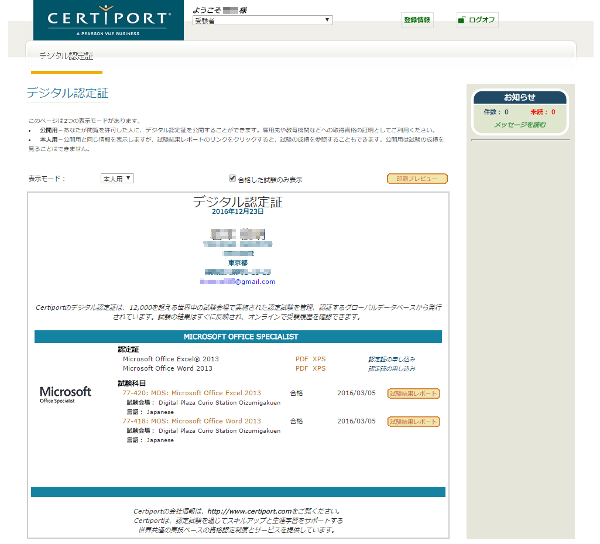Click the Certiport logo

coord(108,20)
